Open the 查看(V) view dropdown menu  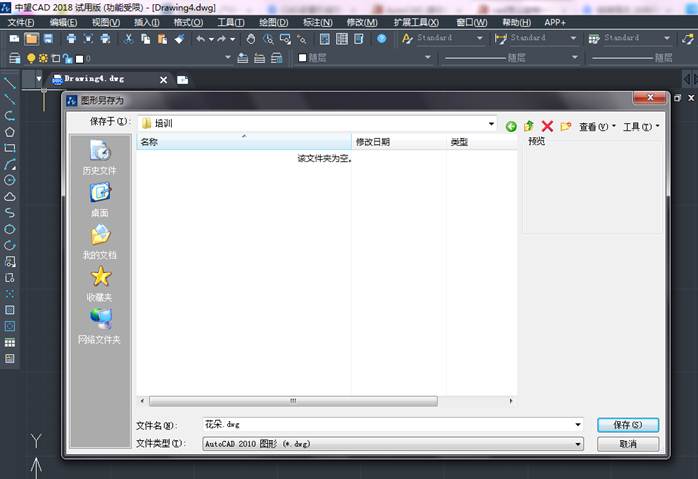(x=597, y=127)
